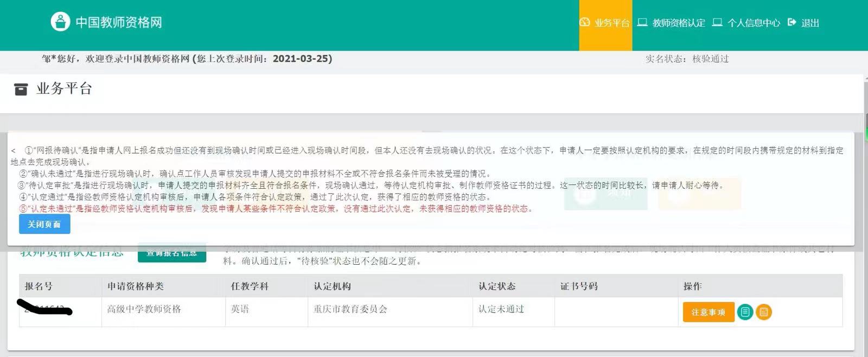Image resolution: width=868 pixels, height=357 pixels.
Task: Click the page's vertical scrollbar
Action: (866, 178)
